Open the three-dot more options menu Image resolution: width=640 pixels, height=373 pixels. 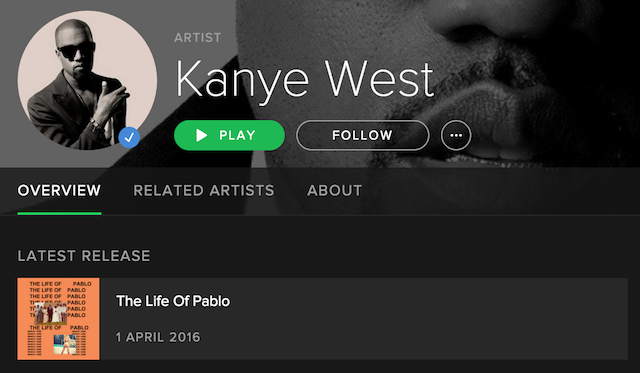pos(456,135)
